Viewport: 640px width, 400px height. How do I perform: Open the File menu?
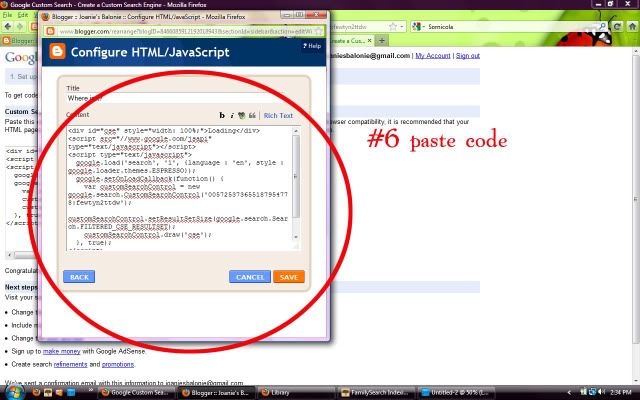click(7, 15)
